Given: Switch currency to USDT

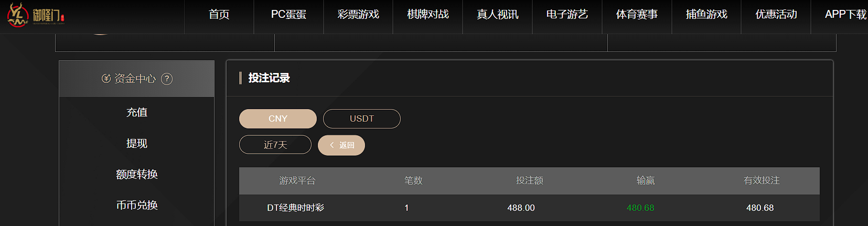Looking at the screenshot, I should click(x=361, y=119).
